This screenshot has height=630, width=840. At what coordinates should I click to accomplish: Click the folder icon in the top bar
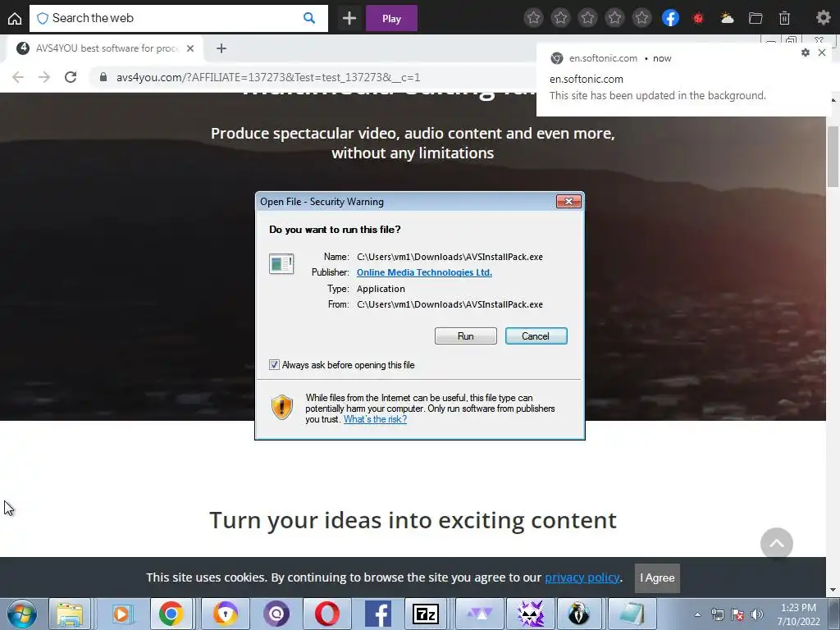756,18
